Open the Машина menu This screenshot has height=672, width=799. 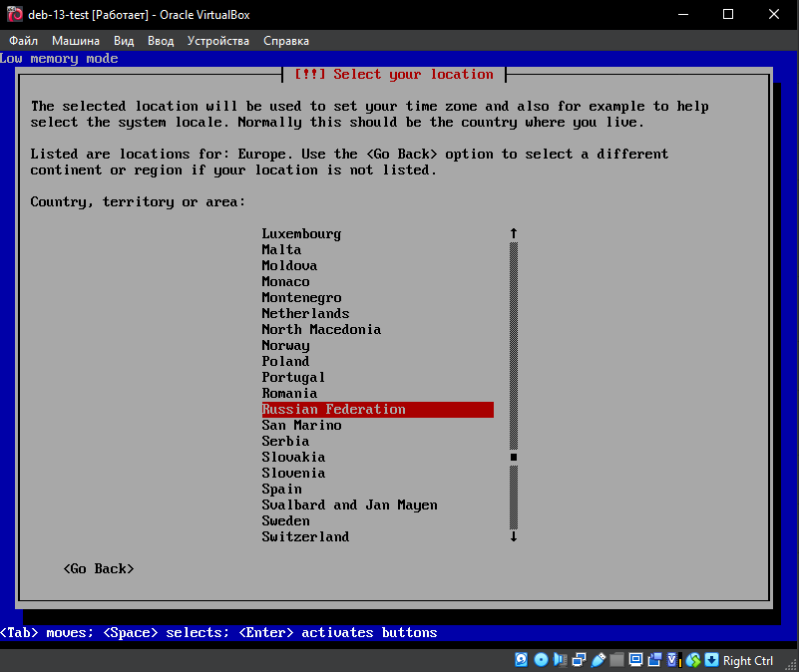pyautogui.click(x=76, y=41)
